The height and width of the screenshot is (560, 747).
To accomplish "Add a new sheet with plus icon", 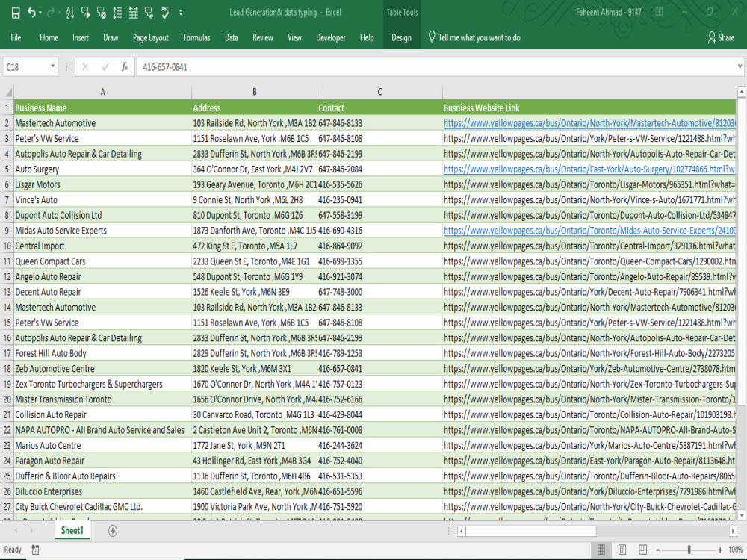I will (x=113, y=531).
